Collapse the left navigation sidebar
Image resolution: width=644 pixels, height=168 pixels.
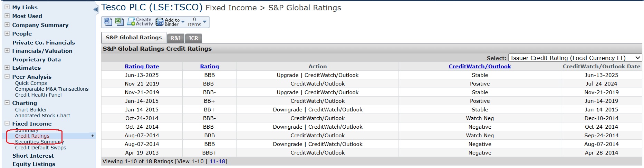pyautogui.click(x=96, y=10)
